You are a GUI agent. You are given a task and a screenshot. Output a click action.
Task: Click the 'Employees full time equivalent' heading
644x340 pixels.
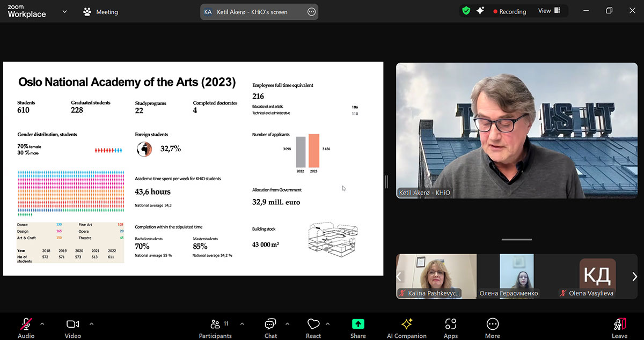tap(283, 85)
